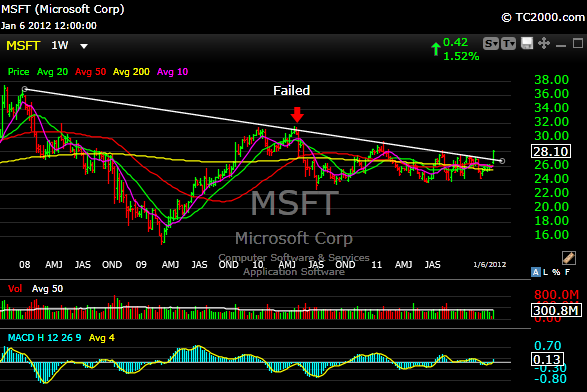The width and height of the screenshot is (587, 392).
Task: Open the S dropdown button
Action: 491,44
